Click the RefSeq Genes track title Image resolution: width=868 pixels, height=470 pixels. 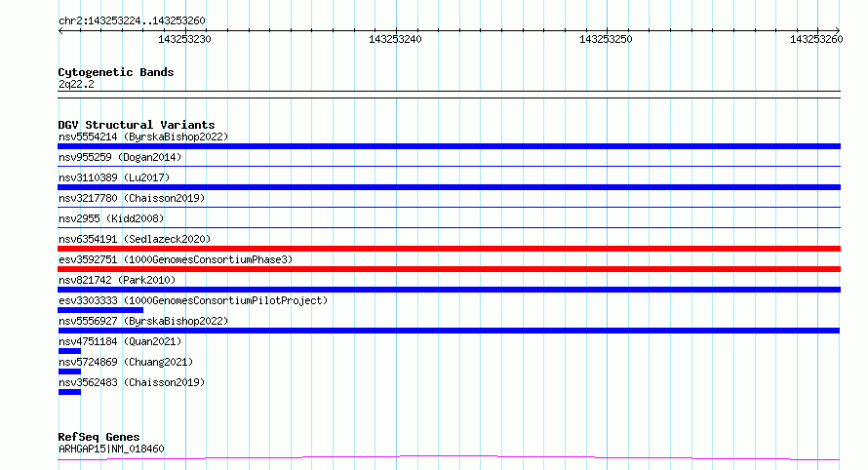(99, 438)
